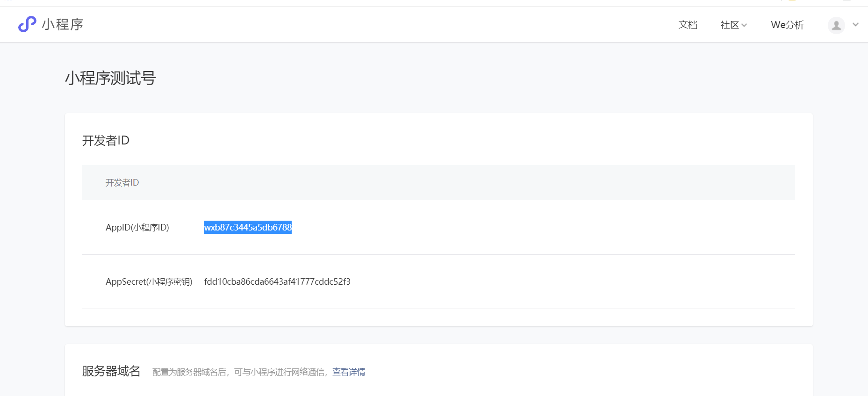Image resolution: width=868 pixels, height=396 pixels.
Task: Click the AppSecret value fdd10cba86cda6643af41777cddc52f3
Action: pos(277,281)
